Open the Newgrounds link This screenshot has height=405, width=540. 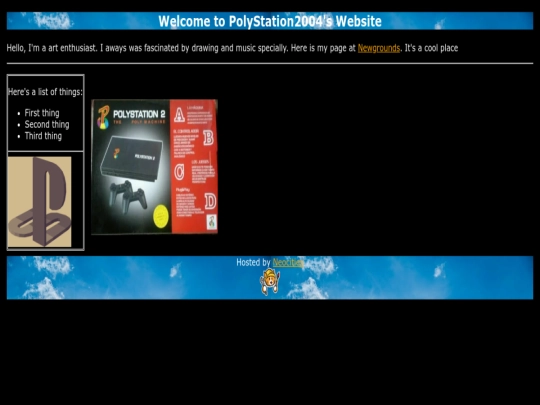tap(379, 48)
